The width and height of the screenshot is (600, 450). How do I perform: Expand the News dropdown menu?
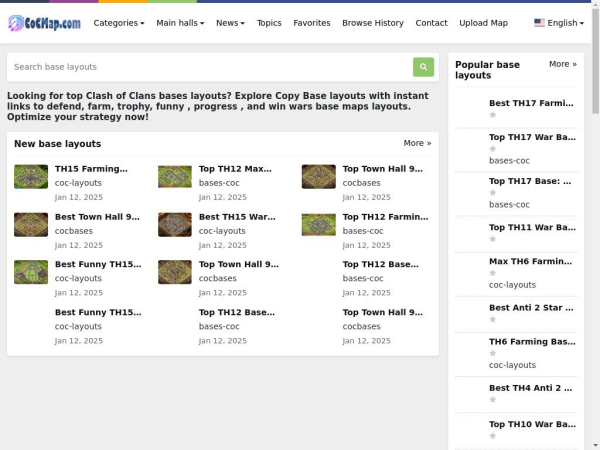point(230,23)
